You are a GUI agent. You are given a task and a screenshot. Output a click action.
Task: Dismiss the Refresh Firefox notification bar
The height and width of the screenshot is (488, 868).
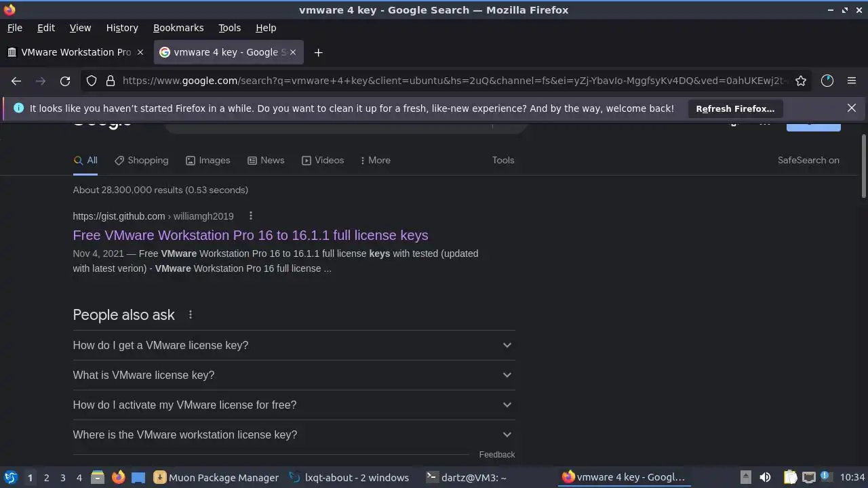pos(852,108)
